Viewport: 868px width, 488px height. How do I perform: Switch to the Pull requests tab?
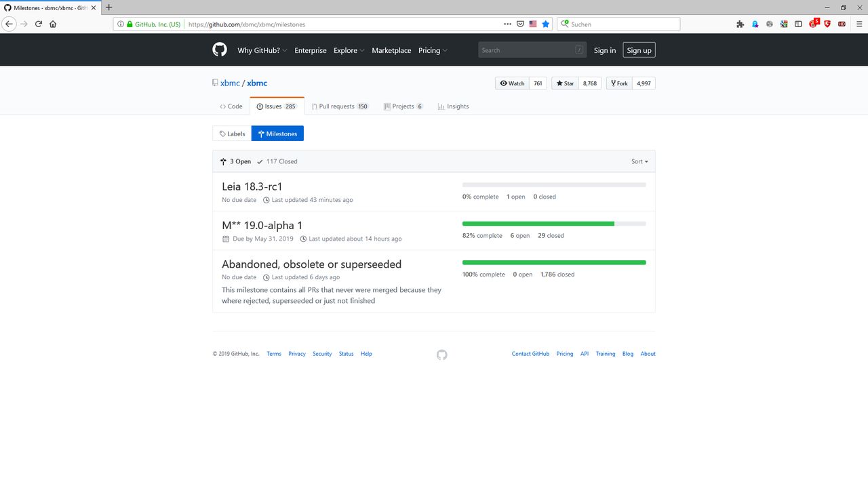click(340, 106)
